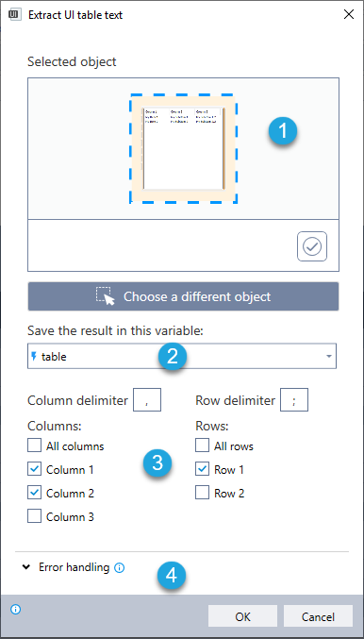Click the Column delimiter input box
This screenshot has width=364, height=639.
[147, 400]
